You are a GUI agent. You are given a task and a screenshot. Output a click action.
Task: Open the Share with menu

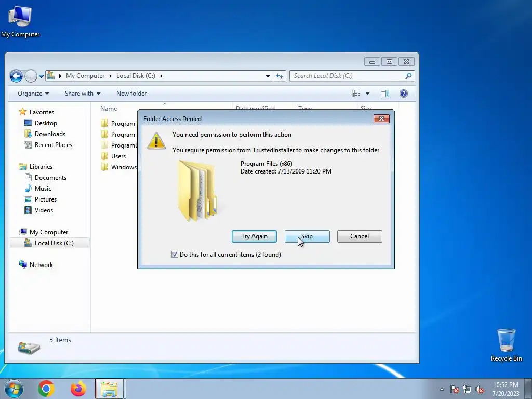click(x=83, y=94)
